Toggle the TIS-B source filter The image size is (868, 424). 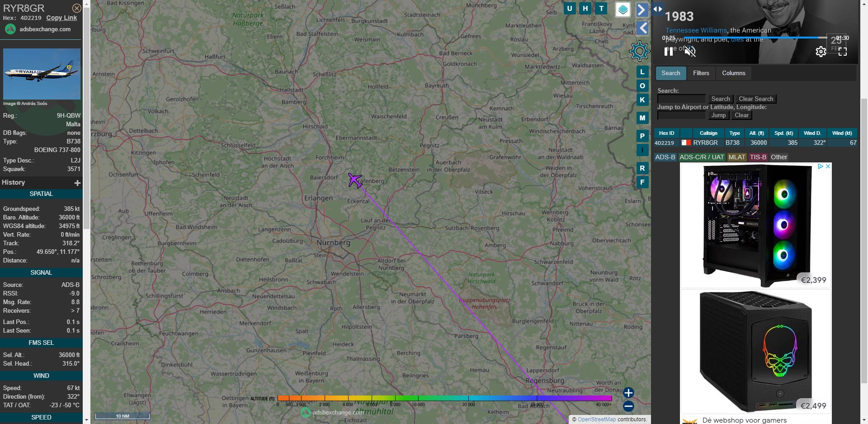[x=758, y=157]
